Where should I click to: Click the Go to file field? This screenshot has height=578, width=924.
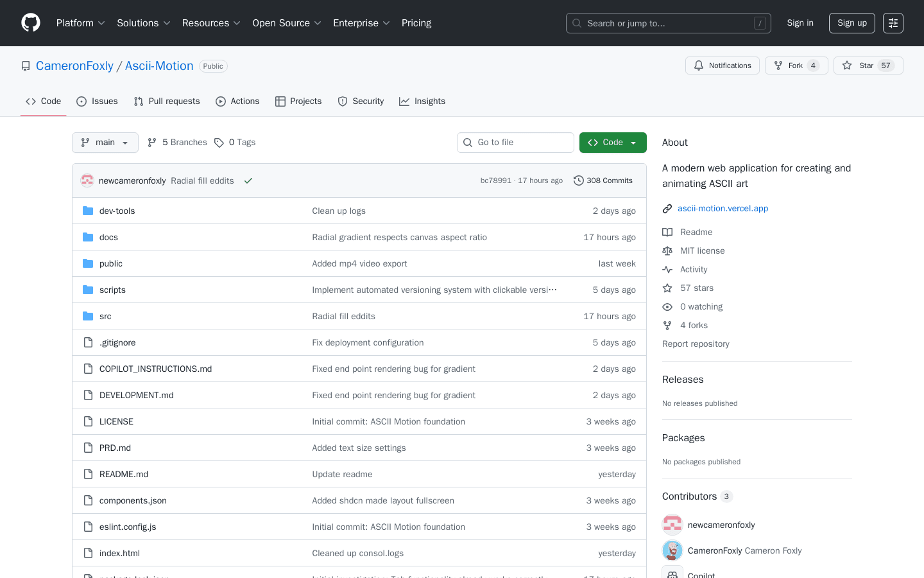click(515, 143)
